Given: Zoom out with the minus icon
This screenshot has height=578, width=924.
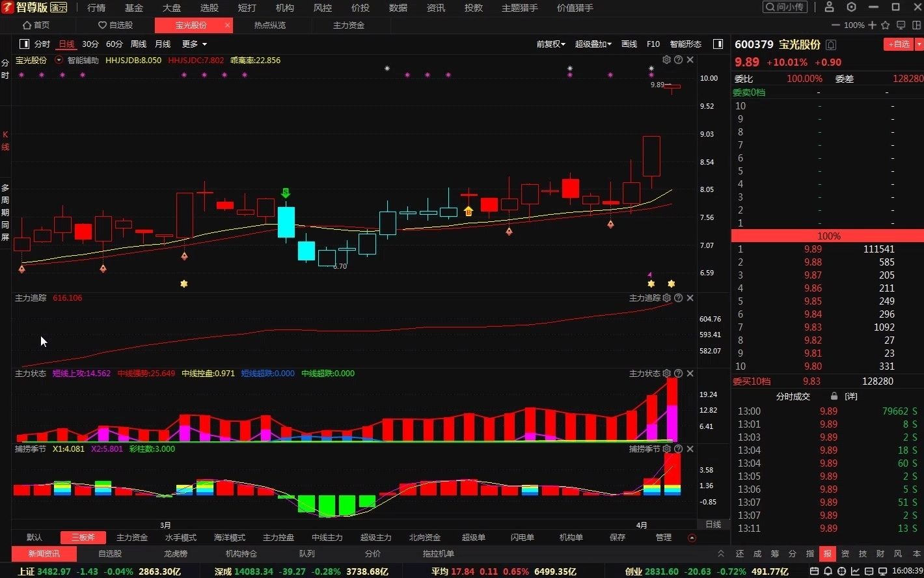Looking at the screenshot, I should click(837, 25).
